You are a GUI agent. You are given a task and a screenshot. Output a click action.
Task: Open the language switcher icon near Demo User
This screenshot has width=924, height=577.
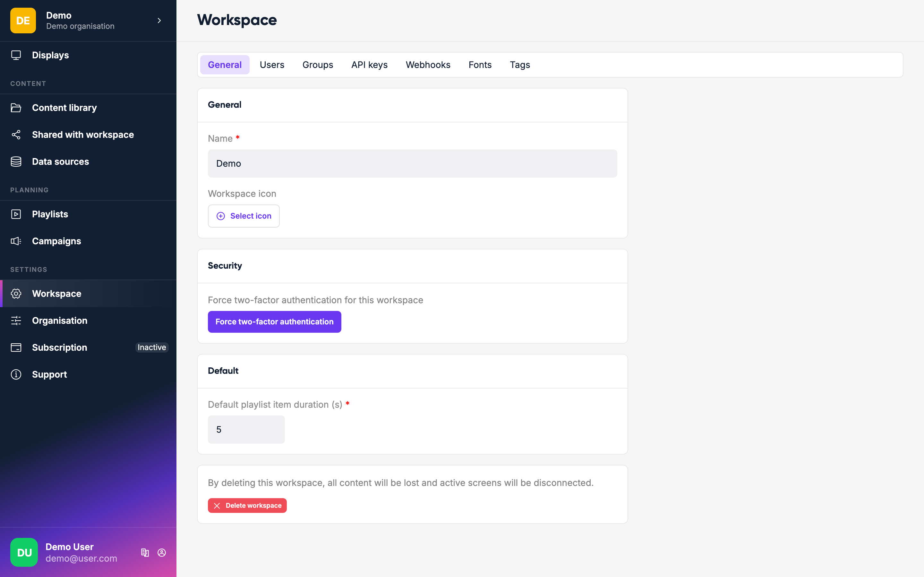145,552
